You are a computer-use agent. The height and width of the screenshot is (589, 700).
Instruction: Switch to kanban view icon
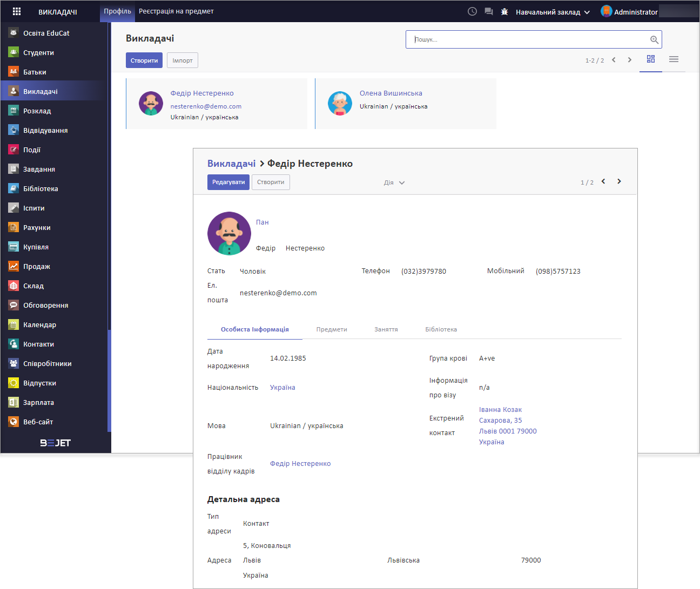click(x=651, y=59)
